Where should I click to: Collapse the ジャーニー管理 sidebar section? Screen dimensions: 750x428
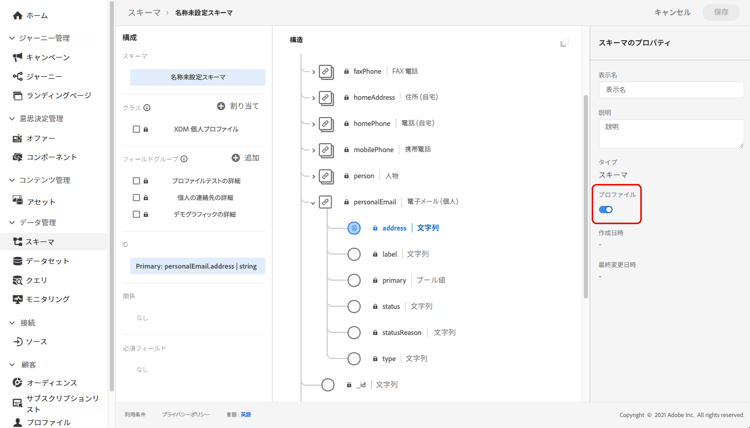pos(12,38)
